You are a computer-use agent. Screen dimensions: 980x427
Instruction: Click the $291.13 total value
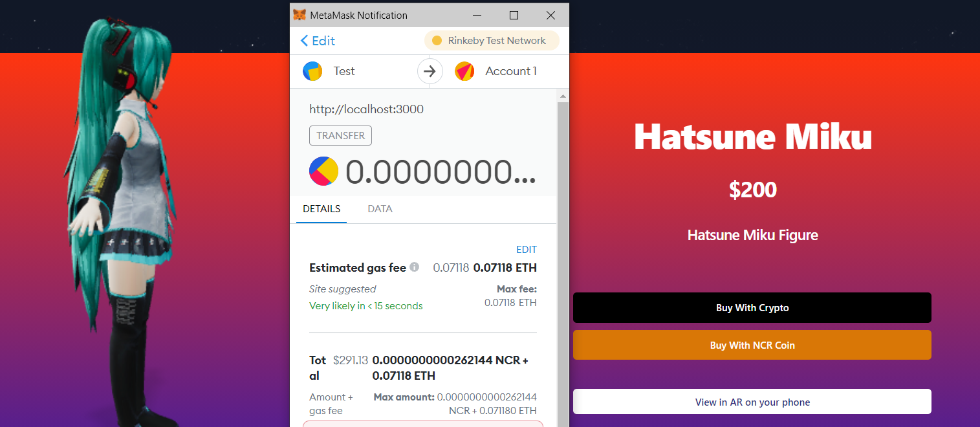click(351, 360)
